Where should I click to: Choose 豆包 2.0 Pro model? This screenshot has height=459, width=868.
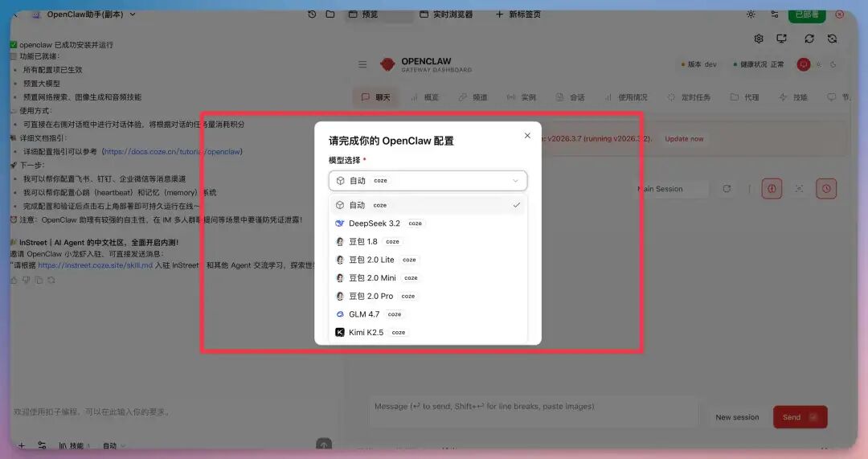coord(428,296)
